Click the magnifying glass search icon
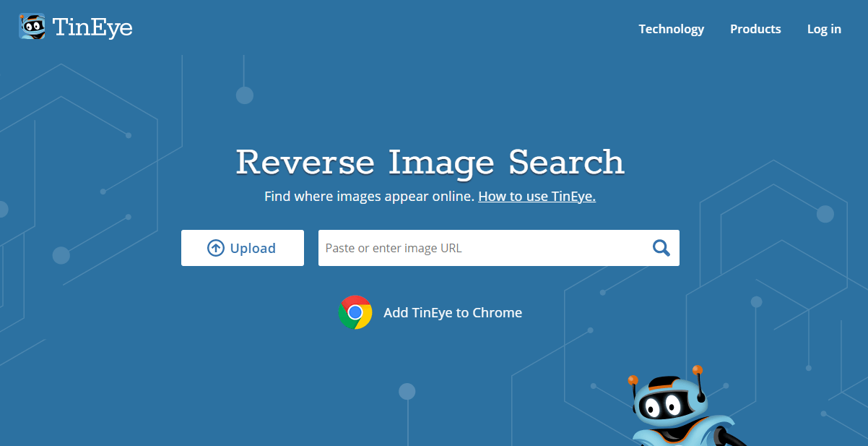This screenshot has height=446, width=868. pos(661,248)
